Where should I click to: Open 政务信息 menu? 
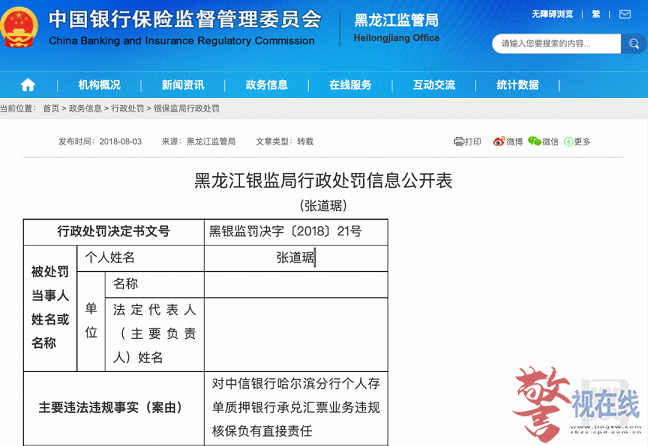coord(267,85)
